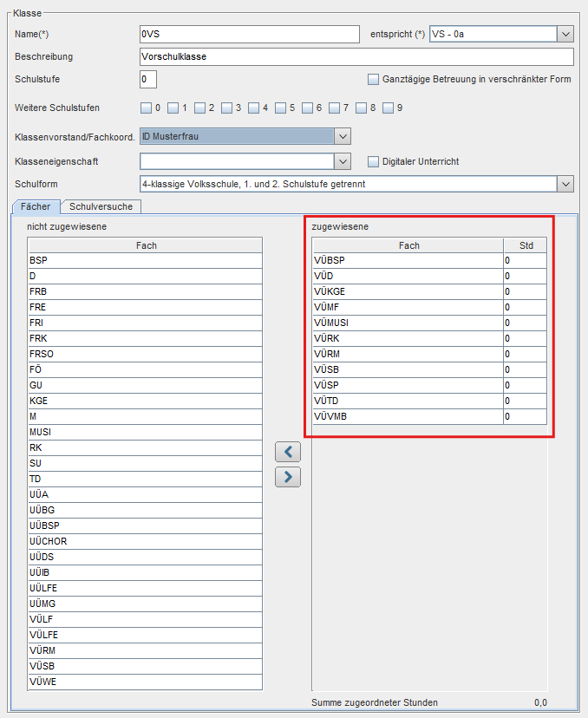Check Weitere Schulstufen option 3
The height and width of the screenshot is (718, 588).
226,108
